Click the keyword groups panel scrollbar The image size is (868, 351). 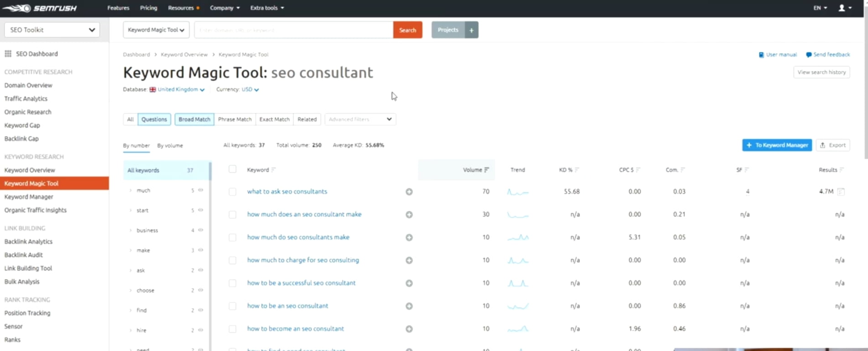(210, 256)
